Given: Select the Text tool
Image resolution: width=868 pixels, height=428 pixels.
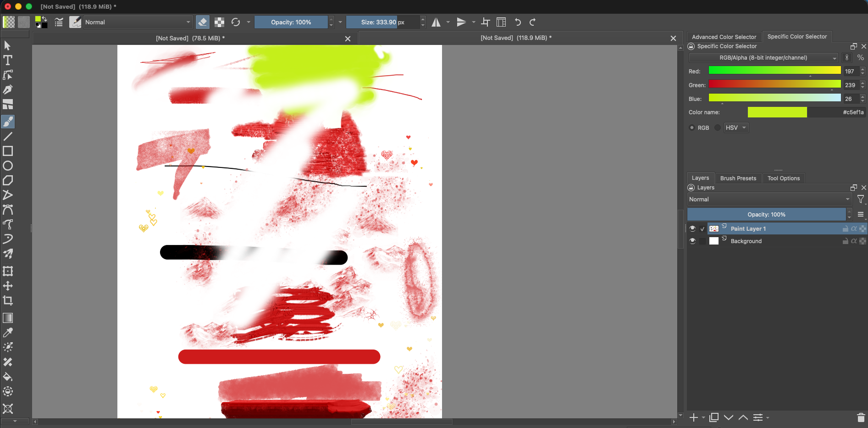Looking at the screenshot, I should [x=8, y=60].
